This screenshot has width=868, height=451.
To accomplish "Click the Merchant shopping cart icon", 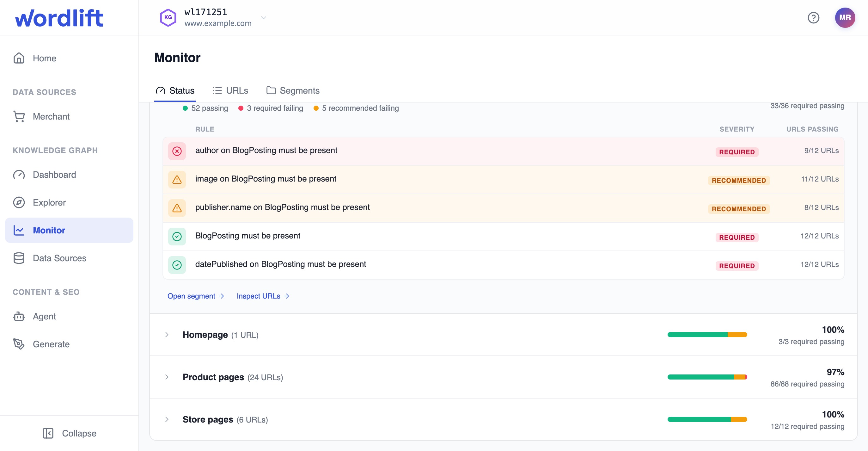I will click(x=19, y=116).
